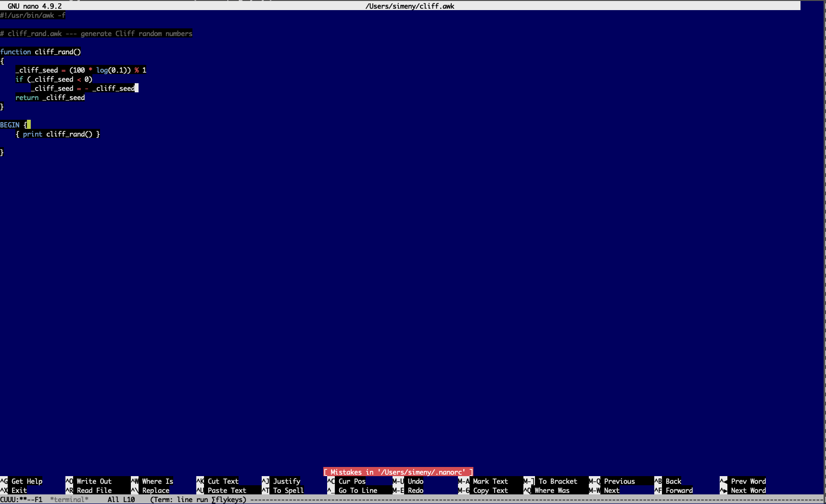Viewport: 826px width, 504px height.
Task: Click the cliff_rand.awk comment line
Action: pyautogui.click(x=96, y=34)
